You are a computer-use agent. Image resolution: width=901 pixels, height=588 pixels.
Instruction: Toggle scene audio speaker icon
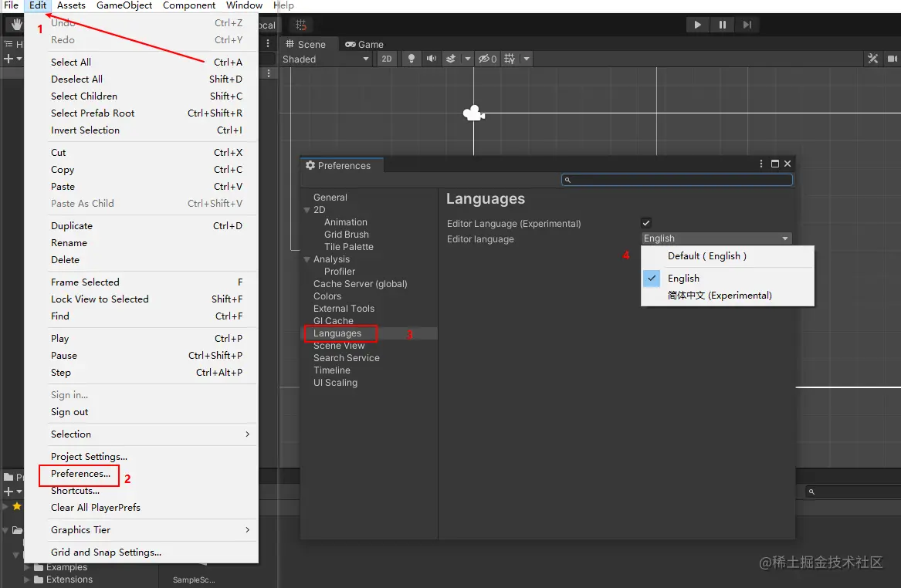(x=431, y=59)
